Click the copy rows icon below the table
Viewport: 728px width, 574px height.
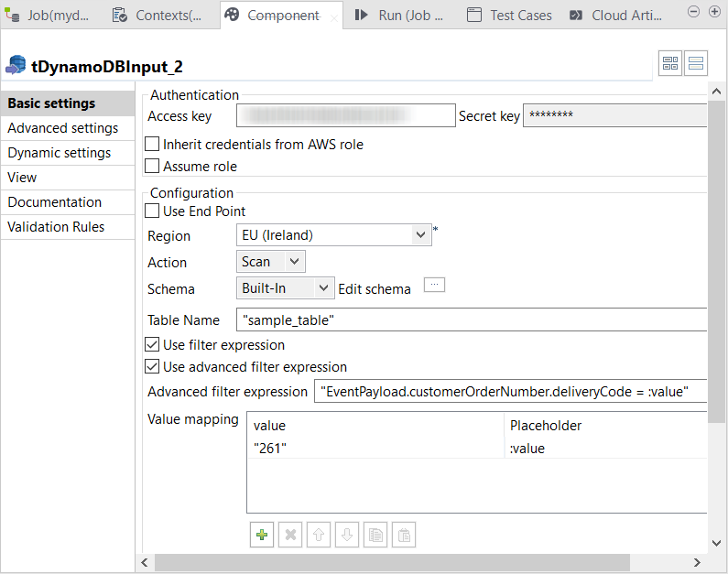coord(375,535)
